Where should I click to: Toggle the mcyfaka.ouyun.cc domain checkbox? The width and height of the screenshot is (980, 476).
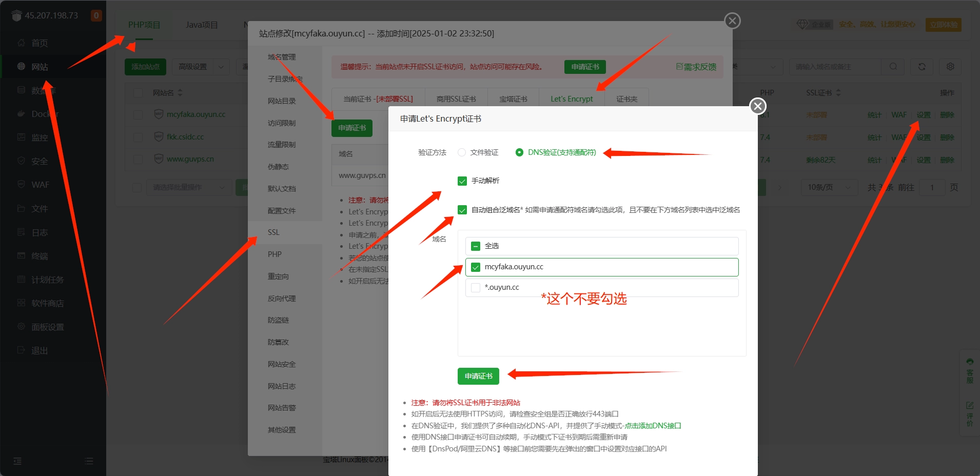[x=476, y=267]
